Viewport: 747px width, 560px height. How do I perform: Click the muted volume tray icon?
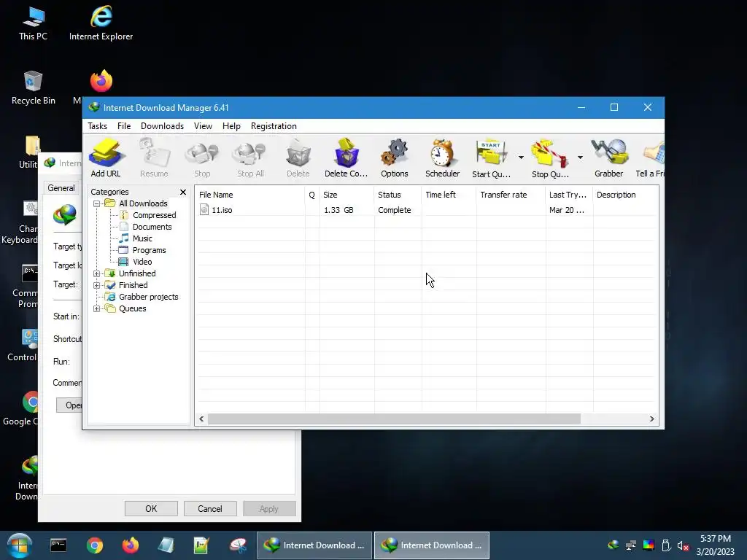(683, 545)
